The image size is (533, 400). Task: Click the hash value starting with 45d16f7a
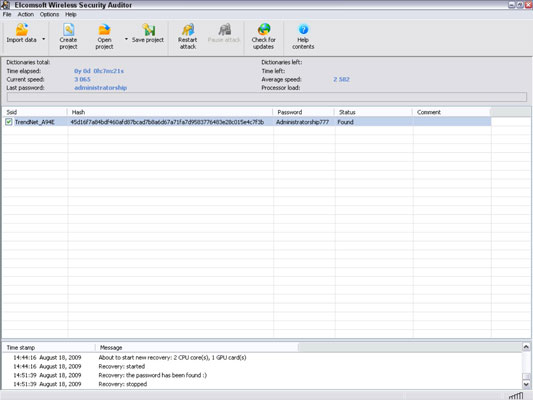pos(167,122)
